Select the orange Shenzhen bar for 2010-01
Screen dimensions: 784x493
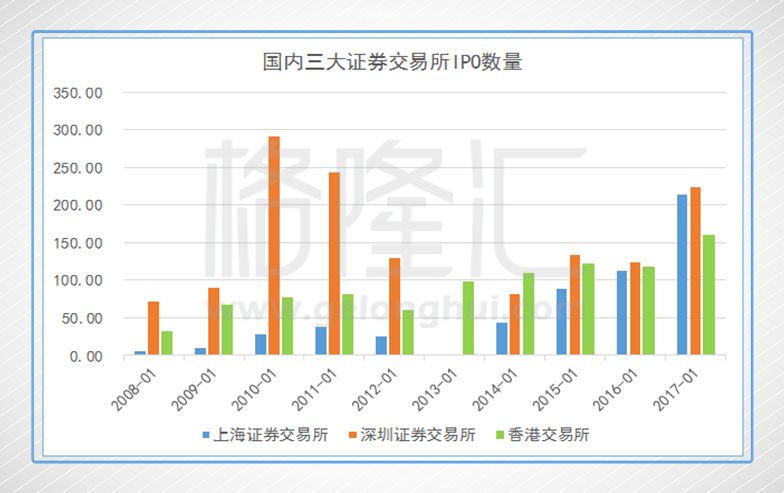274,246
